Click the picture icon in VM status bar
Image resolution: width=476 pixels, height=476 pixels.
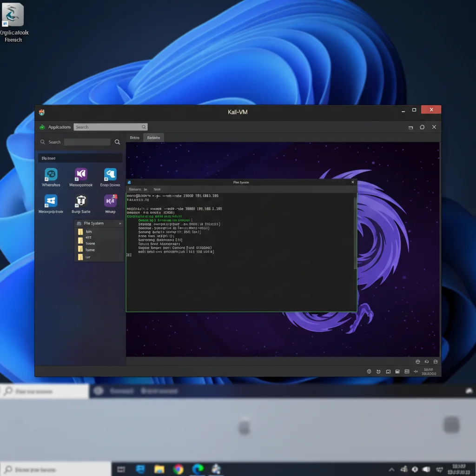click(388, 371)
